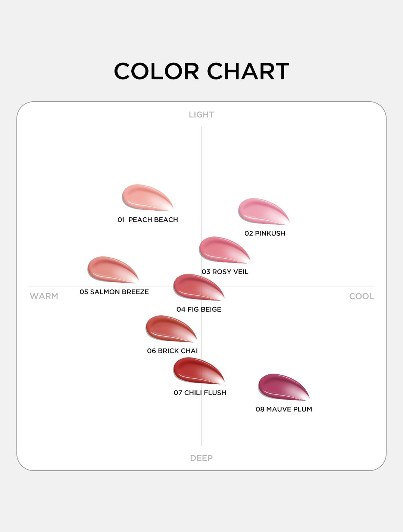Screen dimensions: 403x532
Task: Select the "03 ROSY VEIL" label
Action: pyautogui.click(x=225, y=272)
